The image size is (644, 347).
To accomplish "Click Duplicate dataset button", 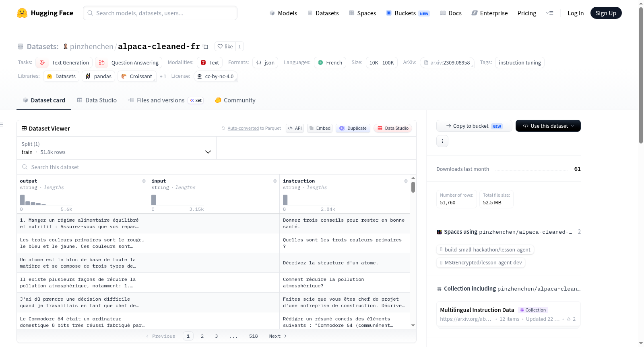I will pyautogui.click(x=353, y=128).
